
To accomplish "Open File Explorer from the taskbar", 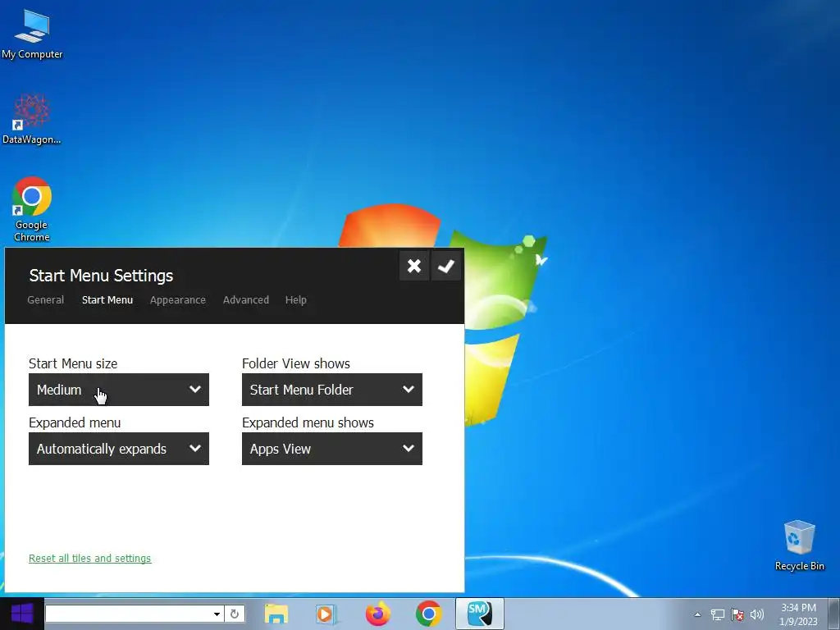I will tap(276, 614).
